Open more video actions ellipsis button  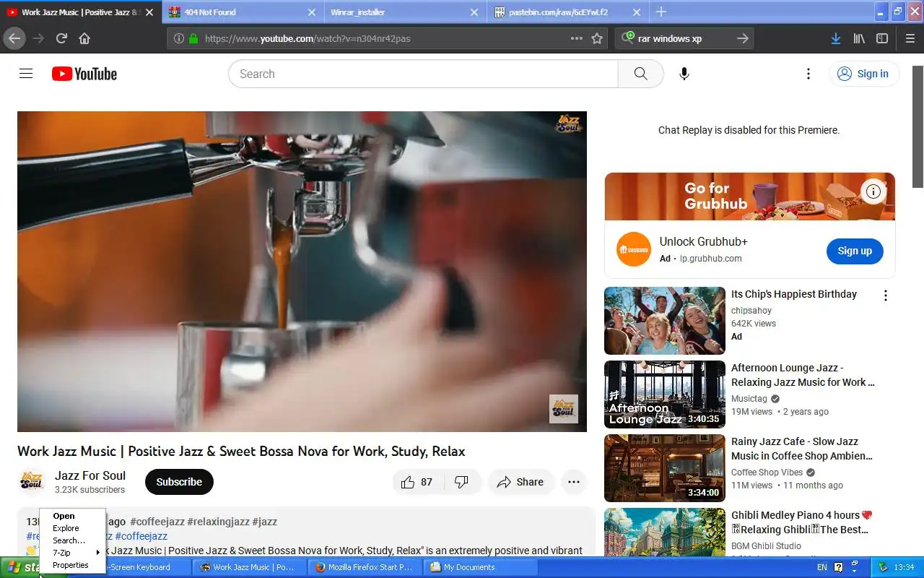click(574, 482)
